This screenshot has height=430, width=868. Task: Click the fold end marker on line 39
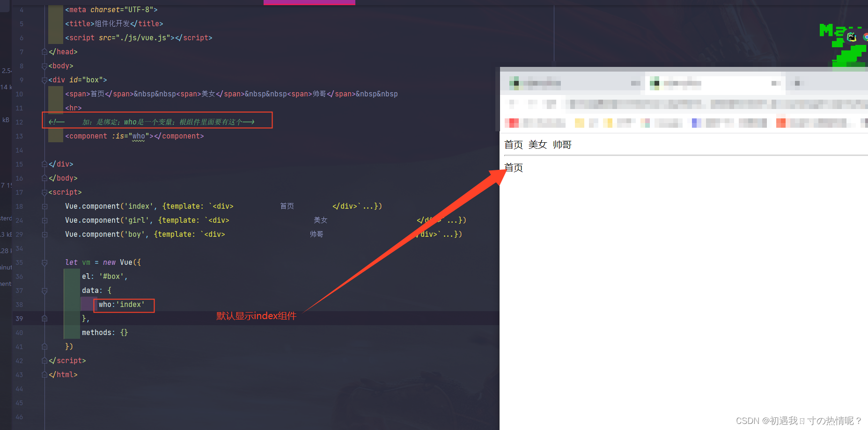[44, 319]
